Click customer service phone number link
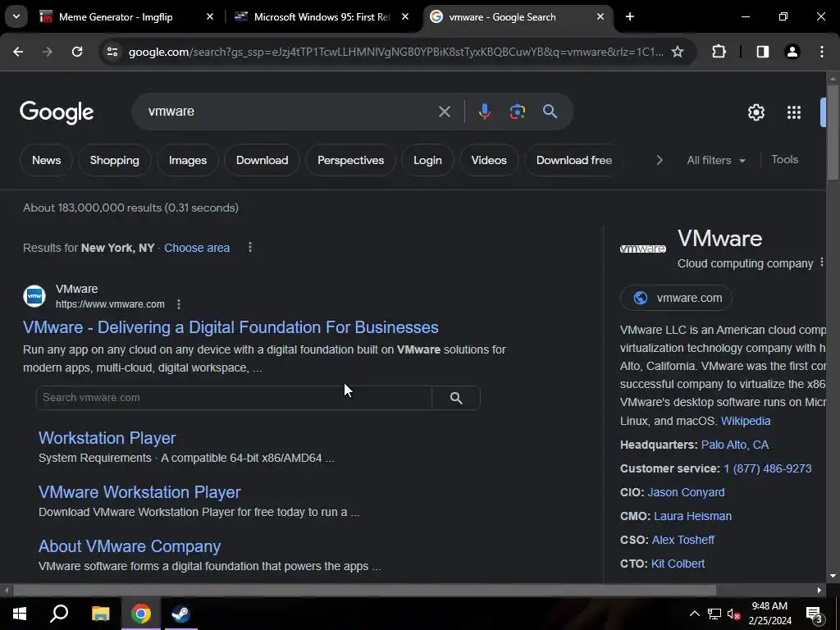The height and width of the screenshot is (630, 840). (767, 468)
